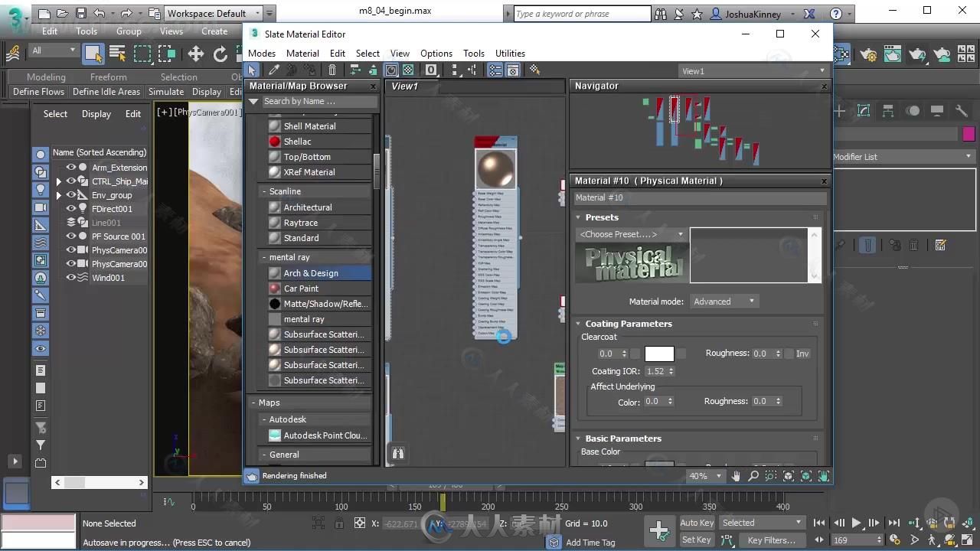Click Zoom Extents in Slate view navigation
Viewport: 980px width, 551px height.
point(789,475)
